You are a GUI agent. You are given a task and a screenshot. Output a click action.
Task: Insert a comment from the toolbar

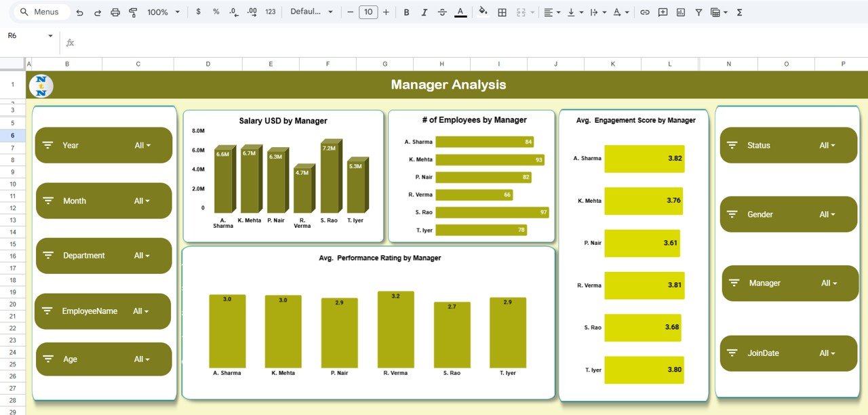(x=663, y=12)
